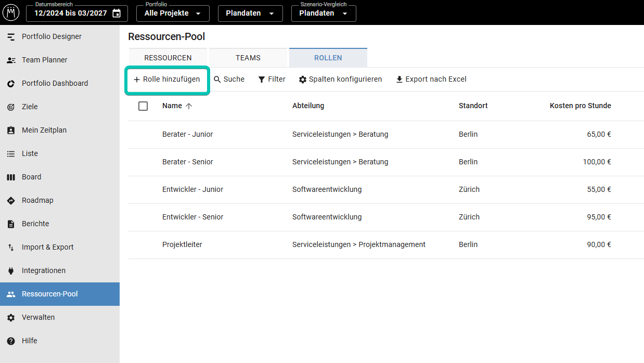Click Serviceleistungen > Projektmanagement cell
Viewport: 644px width, 363px height.
[x=359, y=245]
